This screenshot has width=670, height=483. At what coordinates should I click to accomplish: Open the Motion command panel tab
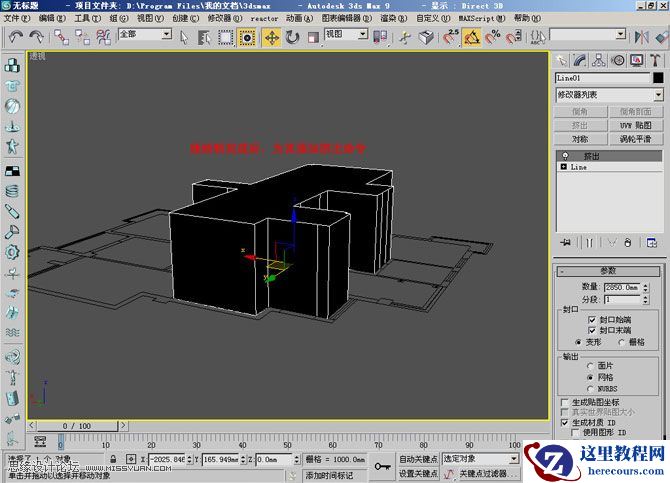(x=617, y=61)
